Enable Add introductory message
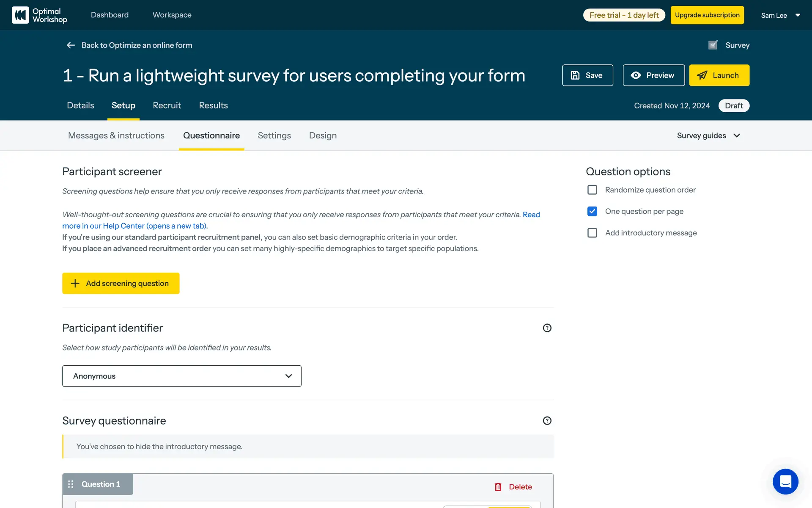This screenshot has width=812, height=508. 592,233
